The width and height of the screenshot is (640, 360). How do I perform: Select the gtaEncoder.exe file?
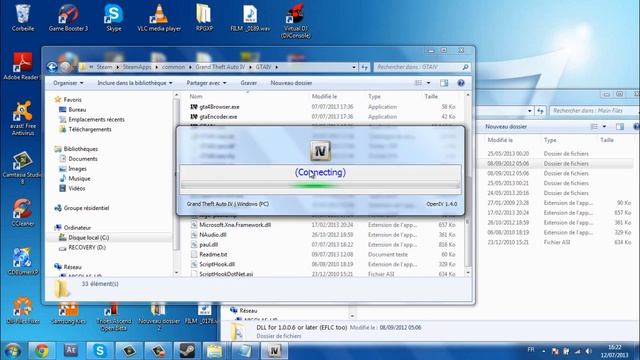click(x=218, y=117)
